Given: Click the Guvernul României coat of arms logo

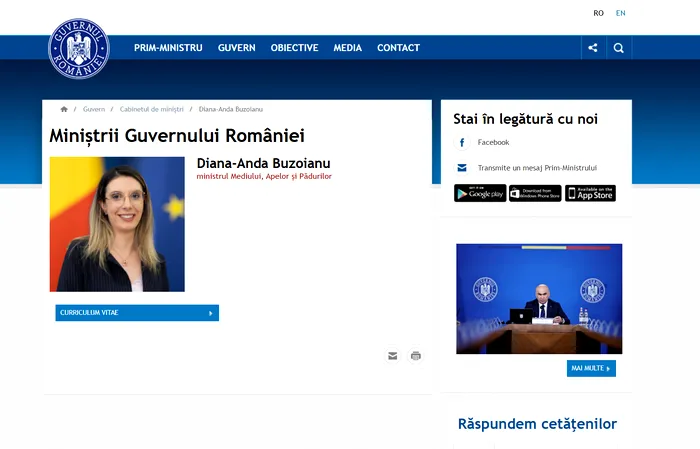Looking at the screenshot, I should (x=78, y=48).
